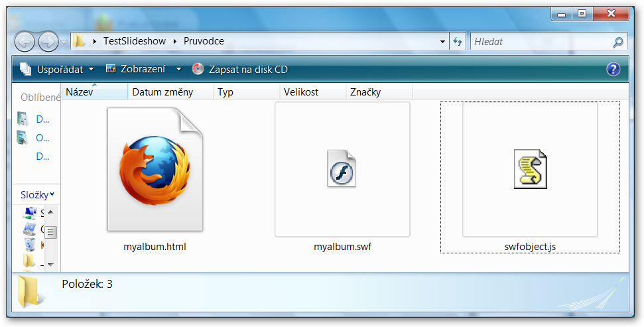Open the myalbum.html Firefox file icon
Image resolution: width=644 pixels, height=327 pixels.
(x=155, y=169)
